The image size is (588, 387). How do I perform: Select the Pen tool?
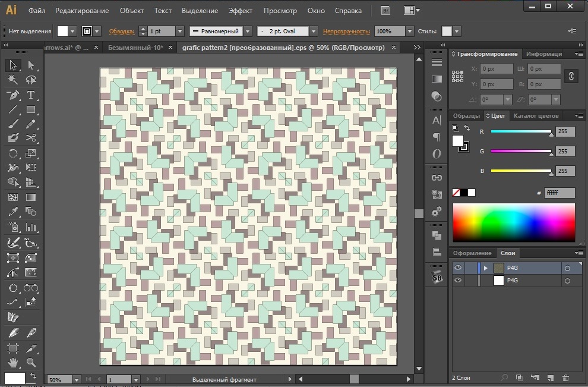(x=12, y=95)
